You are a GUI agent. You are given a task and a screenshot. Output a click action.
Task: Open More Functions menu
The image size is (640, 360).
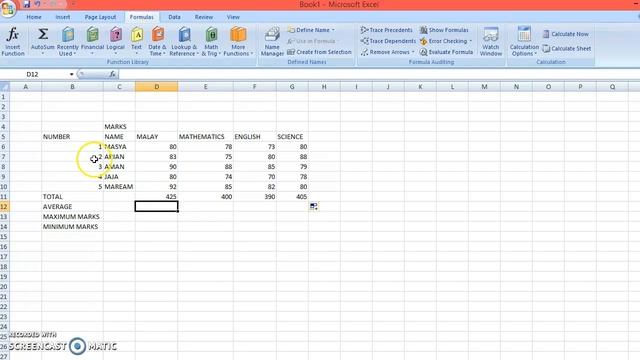pyautogui.click(x=238, y=41)
